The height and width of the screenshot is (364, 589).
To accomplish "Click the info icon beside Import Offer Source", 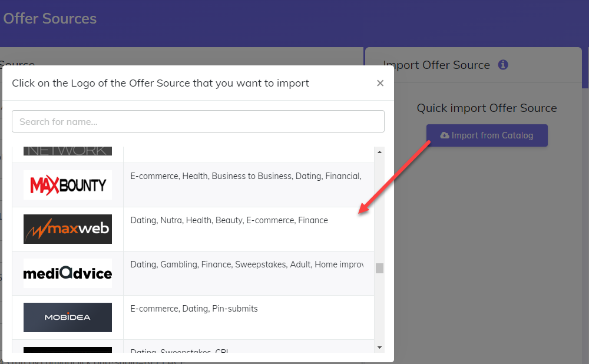I will point(503,65).
